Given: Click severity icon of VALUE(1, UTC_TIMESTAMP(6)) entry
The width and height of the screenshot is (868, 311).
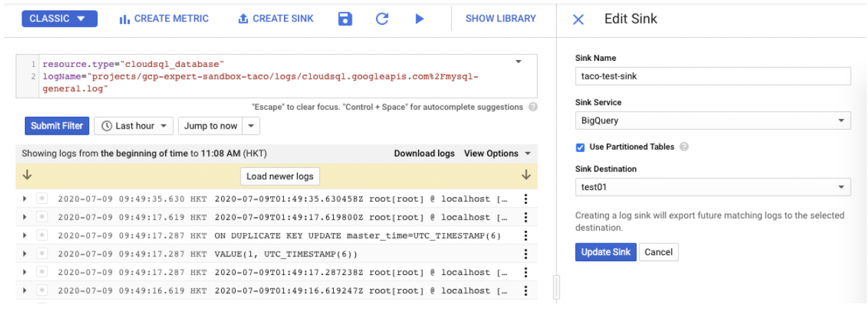Looking at the screenshot, I should [x=41, y=254].
